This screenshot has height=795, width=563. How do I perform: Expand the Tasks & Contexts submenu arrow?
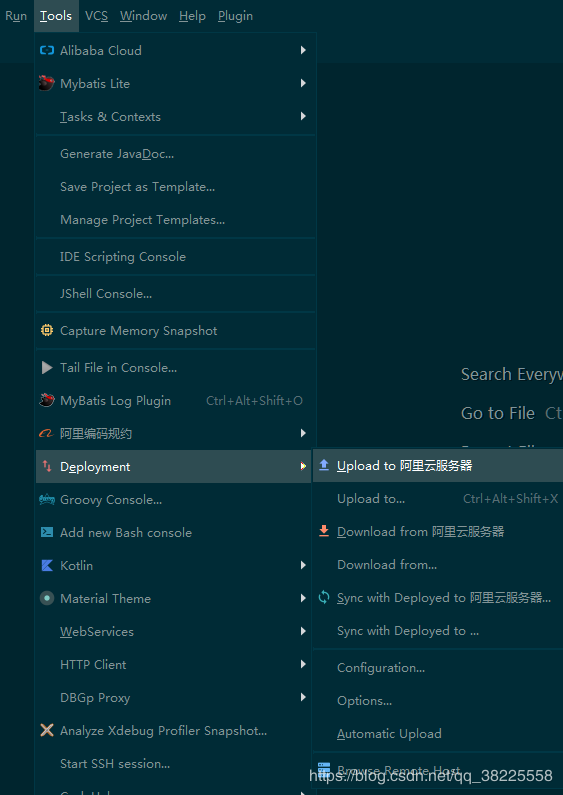click(x=303, y=116)
